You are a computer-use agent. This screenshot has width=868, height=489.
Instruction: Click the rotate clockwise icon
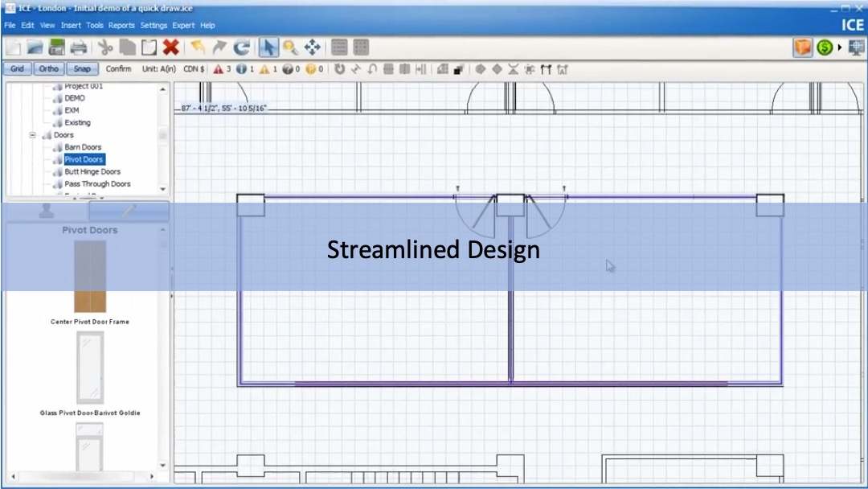point(339,69)
